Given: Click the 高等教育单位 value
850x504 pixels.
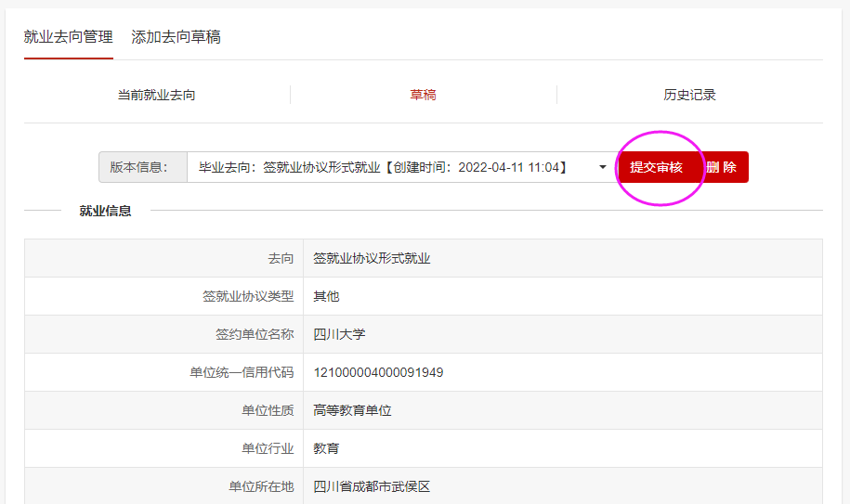Looking at the screenshot, I should click(x=352, y=410).
